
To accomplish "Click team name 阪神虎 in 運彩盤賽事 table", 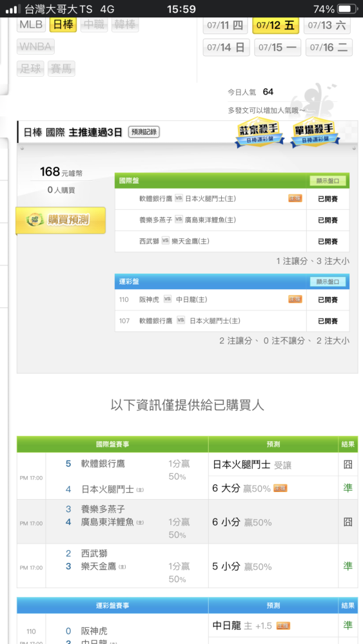I will pyautogui.click(x=94, y=631).
